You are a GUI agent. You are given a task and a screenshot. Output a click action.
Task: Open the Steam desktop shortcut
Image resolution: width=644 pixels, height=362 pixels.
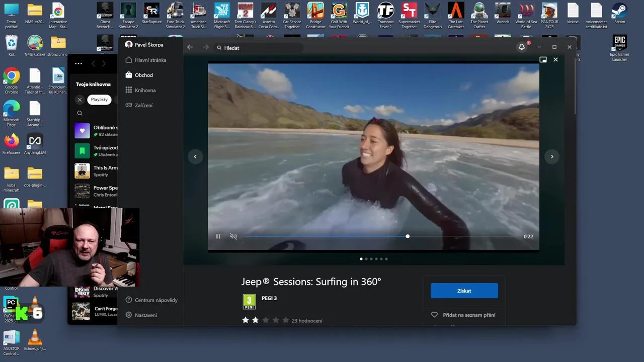pos(620,14)
